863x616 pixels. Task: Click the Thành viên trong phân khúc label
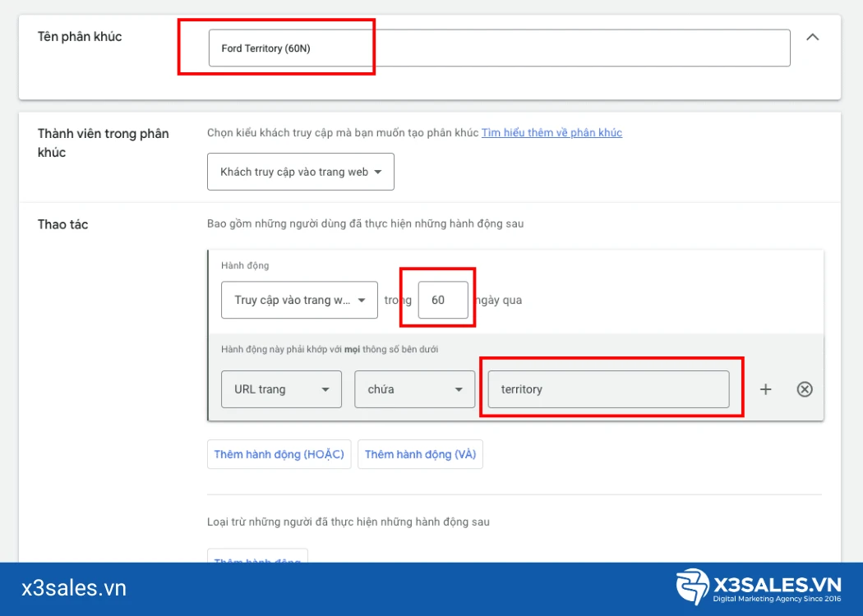(x=103, y=143)
